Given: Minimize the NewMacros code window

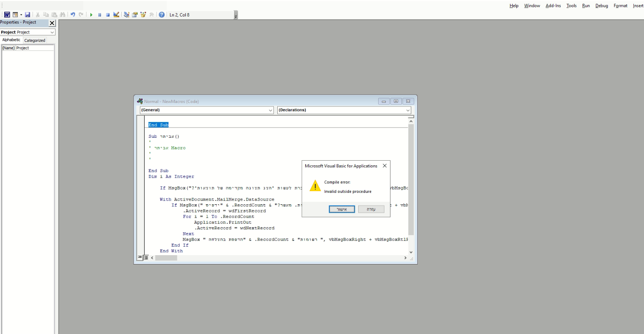Looking at the screenshot, I should 384,101.
